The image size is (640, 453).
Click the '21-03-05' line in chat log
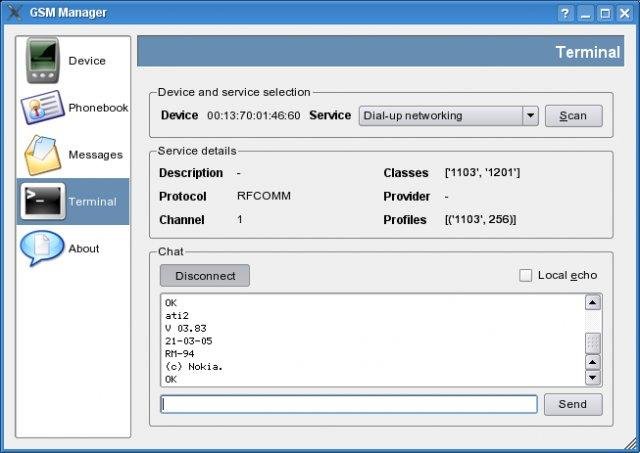pyautogui.click(x=189, y=341)
